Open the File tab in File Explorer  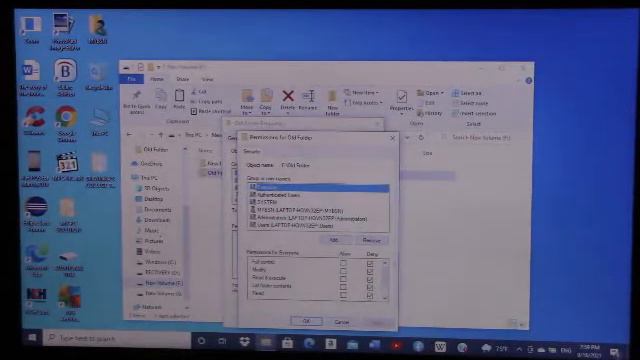click(131, 79)
